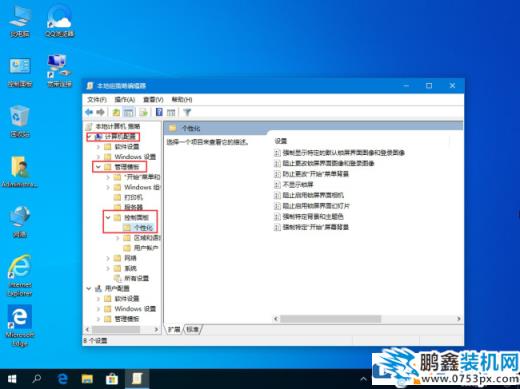Collapse the 控制面板 tree node
Screen dimensions: 520x389
pyautogui.click(x=108, y=217)
